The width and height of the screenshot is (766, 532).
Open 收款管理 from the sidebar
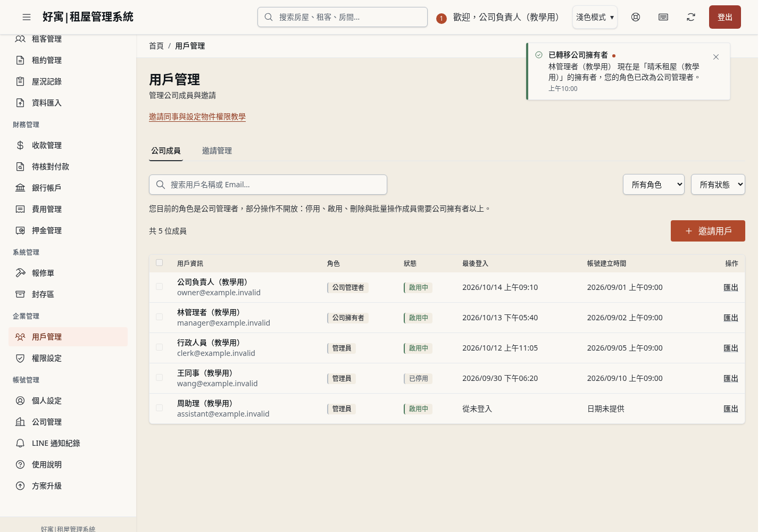[x=68, y=145]
